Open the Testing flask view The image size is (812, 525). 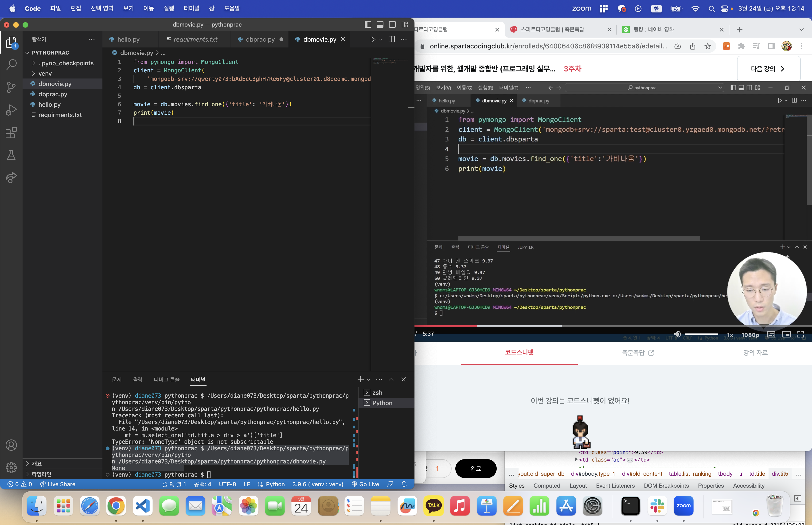point(11,155)
